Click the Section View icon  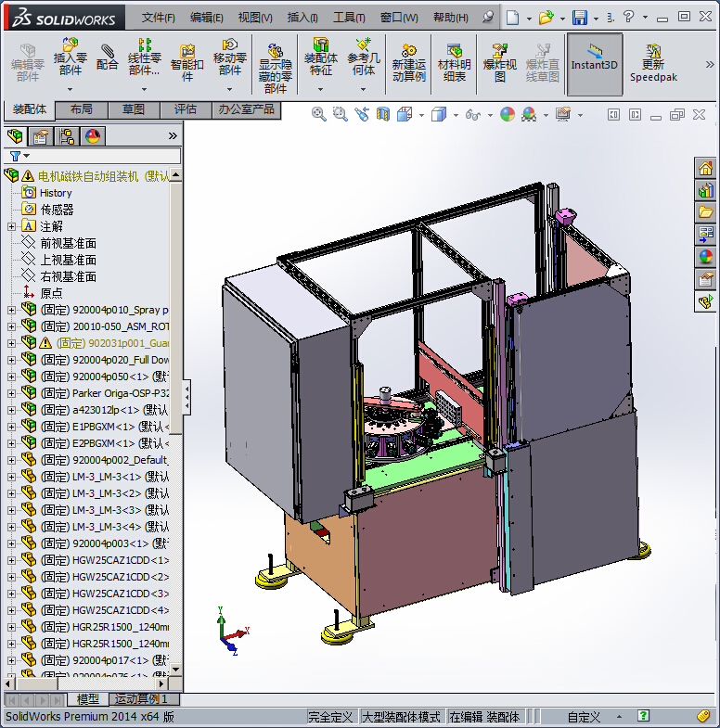383,114
